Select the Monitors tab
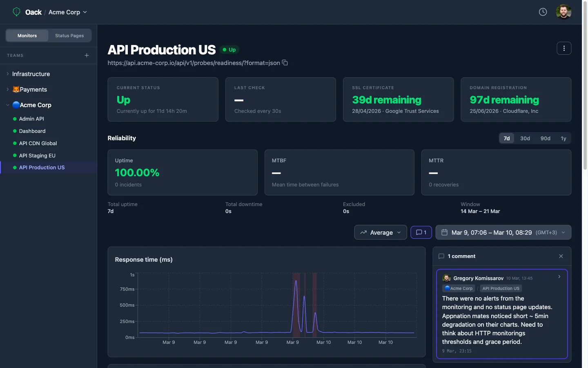This screenshot has width=588, height=368. 27,36
